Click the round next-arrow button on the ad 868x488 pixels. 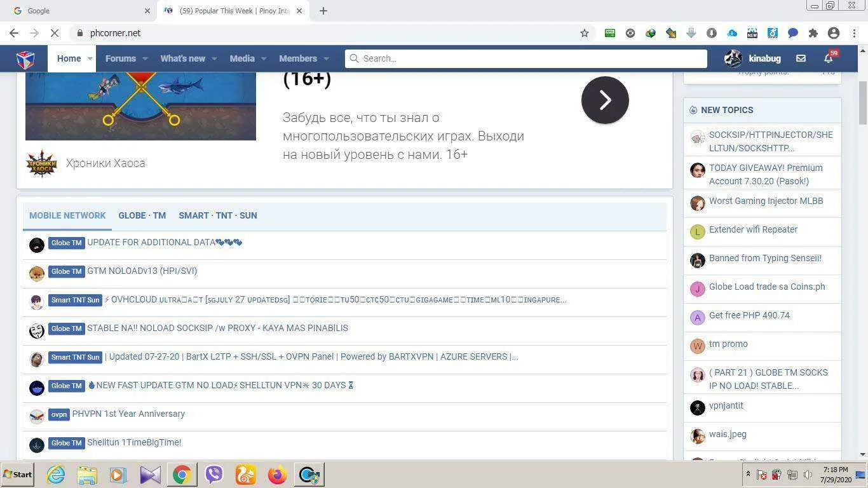click(605, 100)
